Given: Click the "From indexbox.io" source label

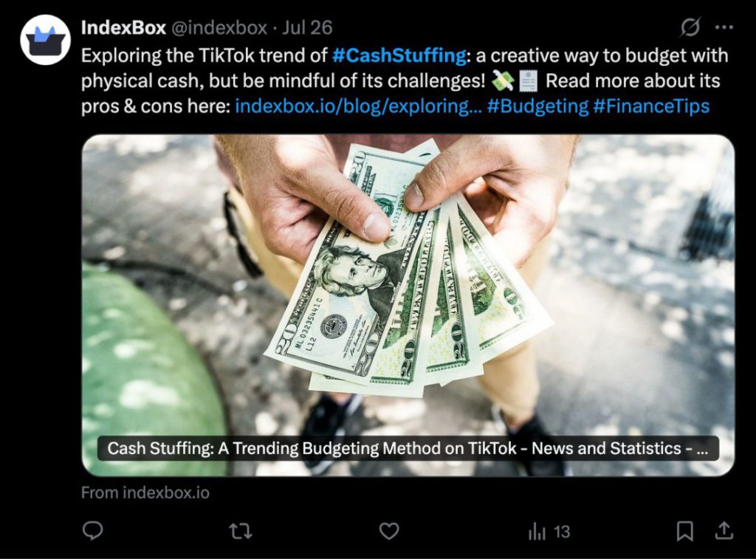Looking at the screenshot, I should pyautogui.click(x=145, y=493).
